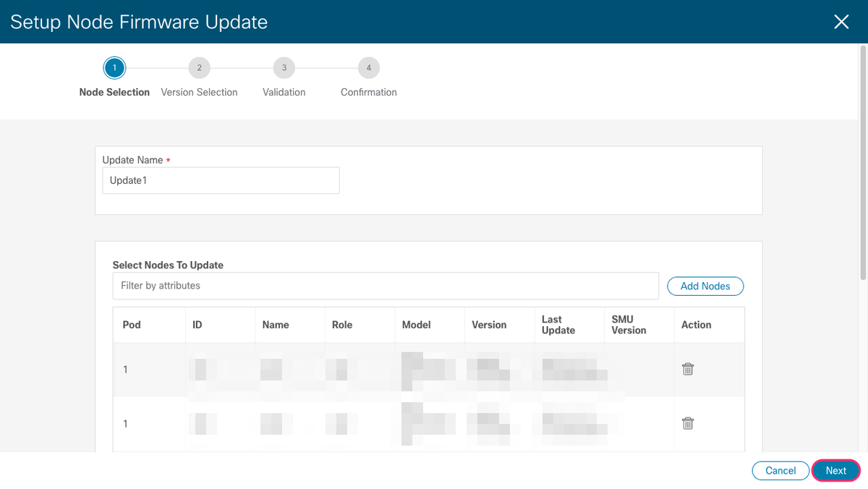Click the Filter by attributes field
Screen dimensions: 868x489
click(386, 286)
